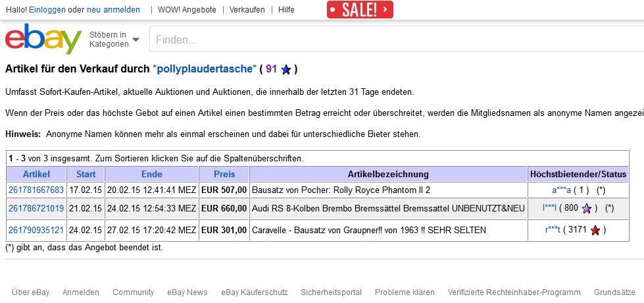Click the eBay logo
The image size is (644, 303).
click(43, 39)
